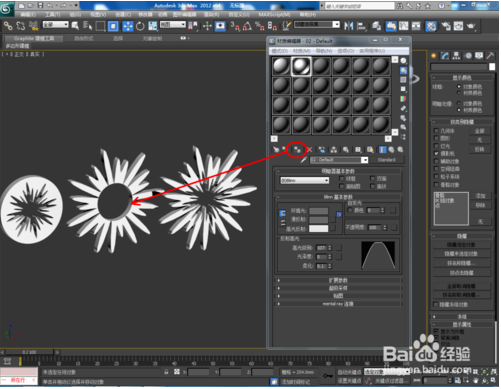Enable 双面 two-sided checkbox
The height and width of the screenshot is (389, 501).
[373, 179]
